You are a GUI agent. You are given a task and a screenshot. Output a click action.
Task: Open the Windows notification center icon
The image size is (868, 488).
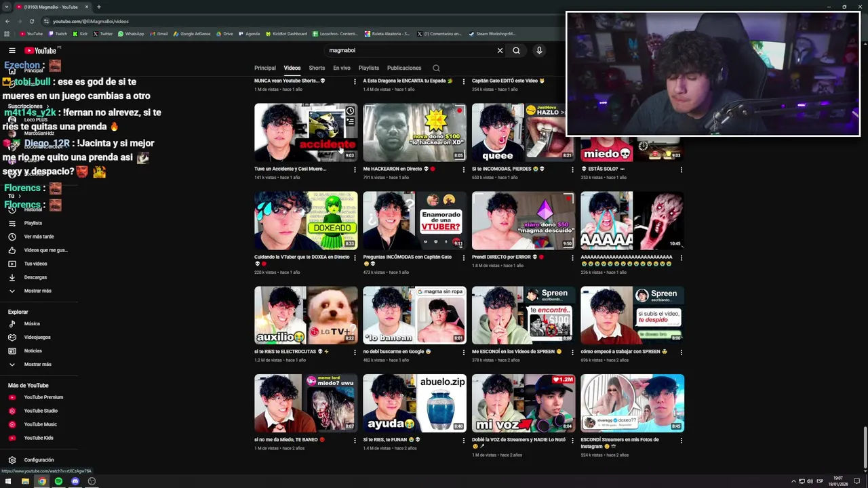tap(857, 481)
